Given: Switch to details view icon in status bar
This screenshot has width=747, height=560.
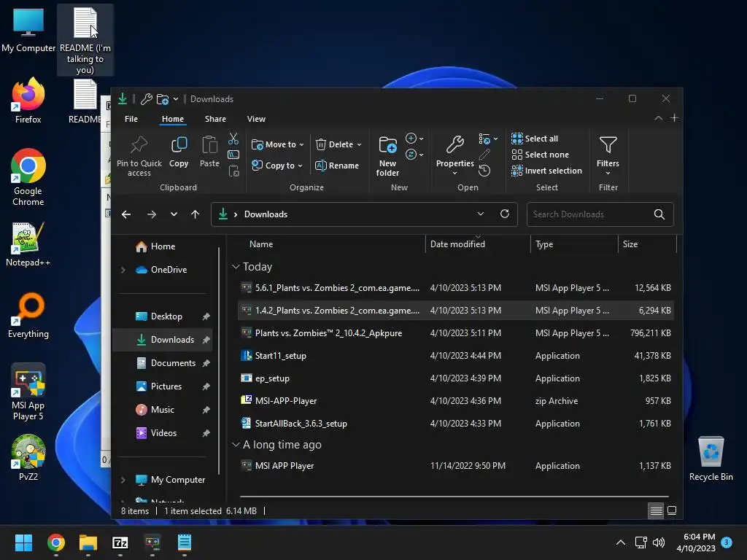Looking at the screenshot, I should (x=656, y=511).
